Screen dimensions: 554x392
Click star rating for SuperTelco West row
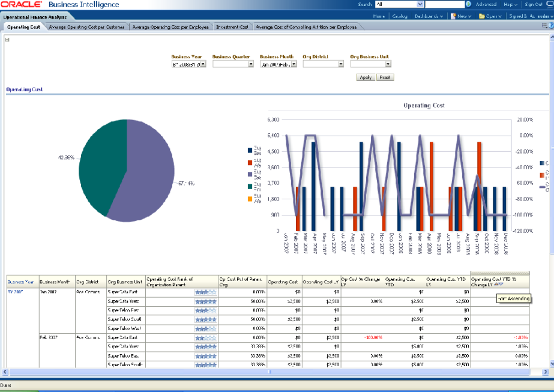[205, 329]
